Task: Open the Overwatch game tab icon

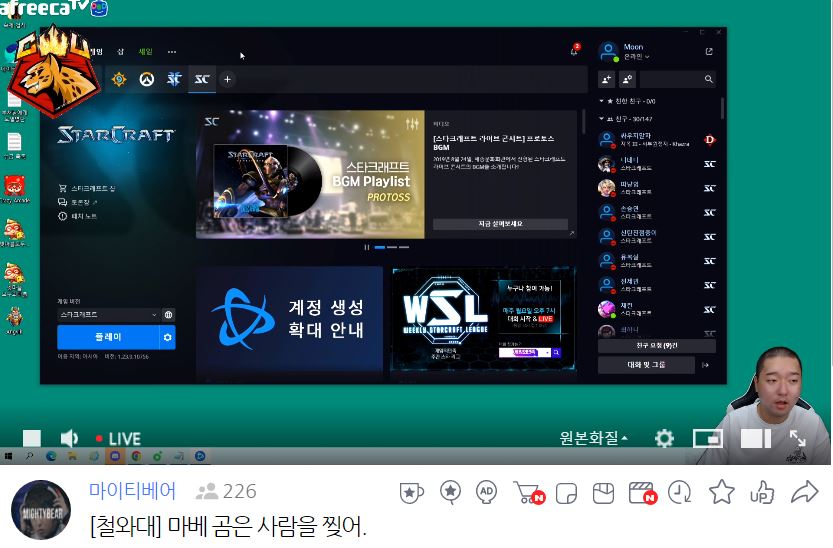Action: pos(147,80)
